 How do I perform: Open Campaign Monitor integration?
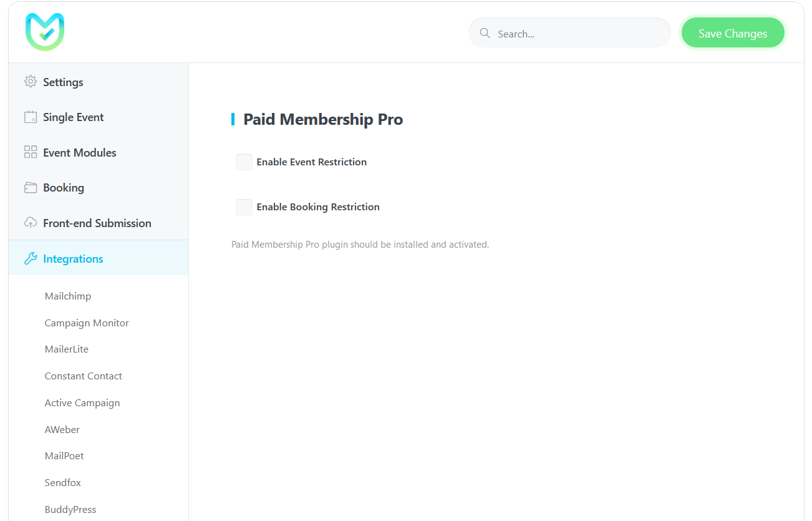pyautogui.click(x=87, y=323)
